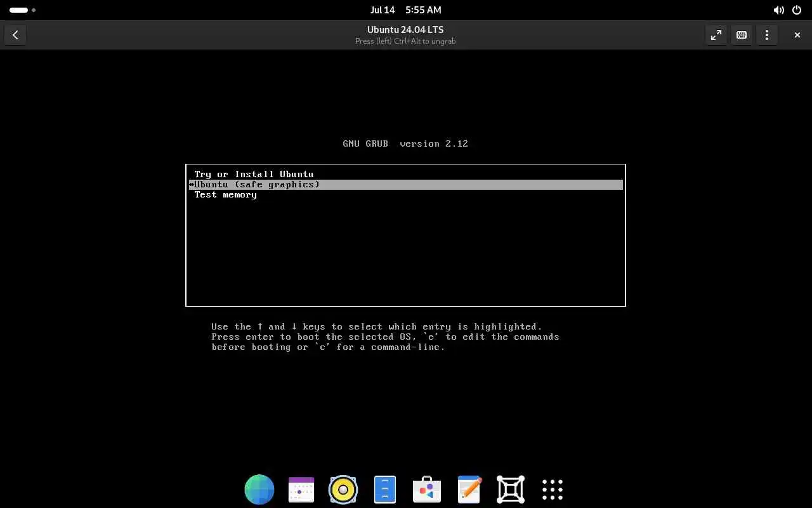This screenshot has height=508, width=812.
Task: Select 'Ubuntu (safe graphics)' entry
Action: pos(405,185)
